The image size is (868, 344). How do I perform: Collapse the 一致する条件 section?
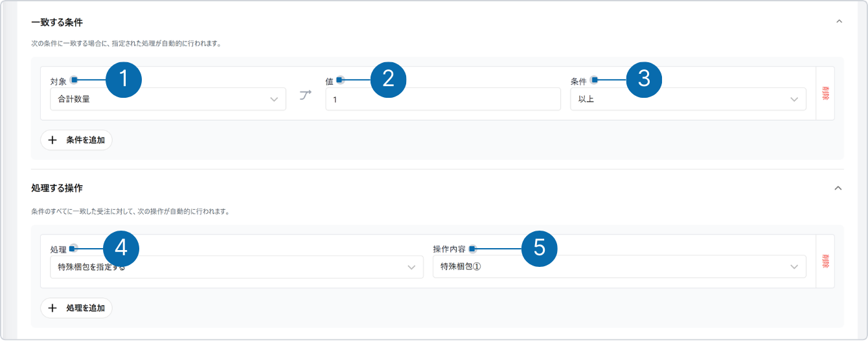(839, 21)
